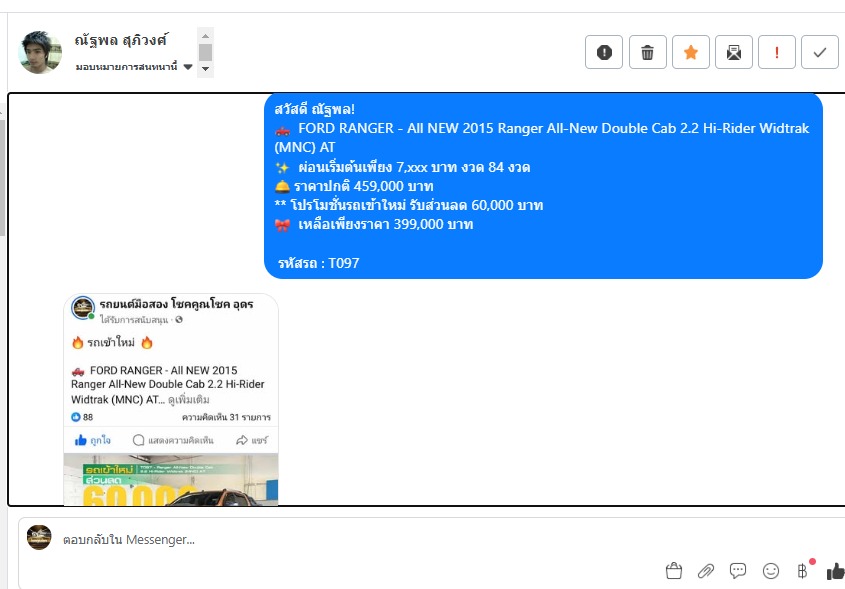The image size is (845, 589).
Task: Like the shared post ถูกใจ
Action: tap(93, 440)
